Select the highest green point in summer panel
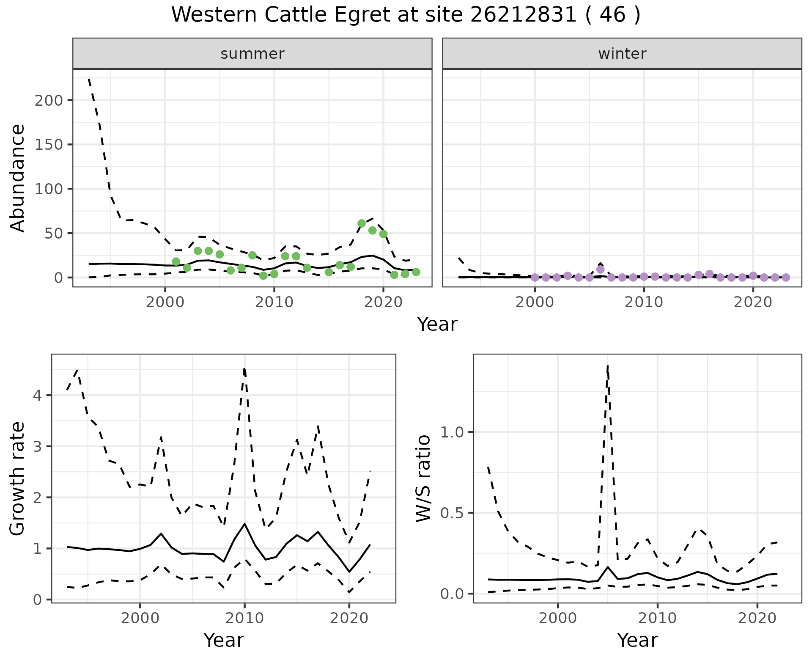The height and width of the screenshot is (660, 812). click(362, 223)
